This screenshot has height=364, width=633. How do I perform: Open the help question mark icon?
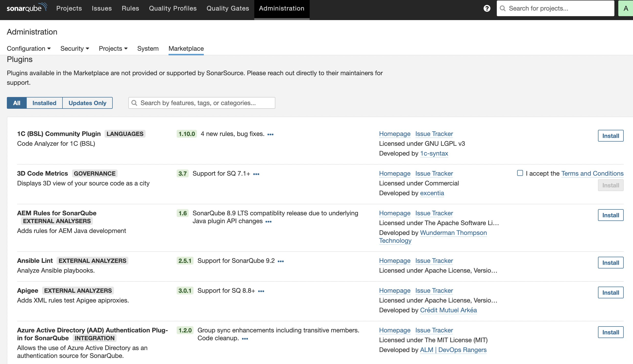487,8
